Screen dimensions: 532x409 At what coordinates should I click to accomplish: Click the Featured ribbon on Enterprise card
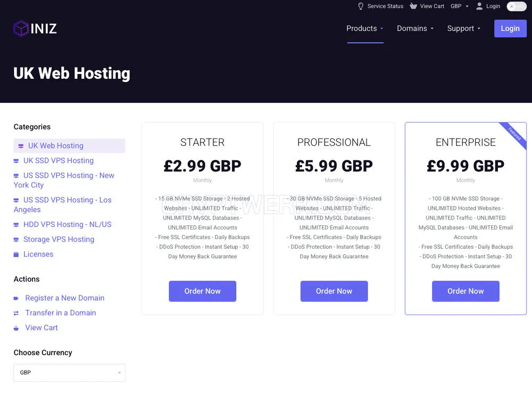click(x=514, y=134)
